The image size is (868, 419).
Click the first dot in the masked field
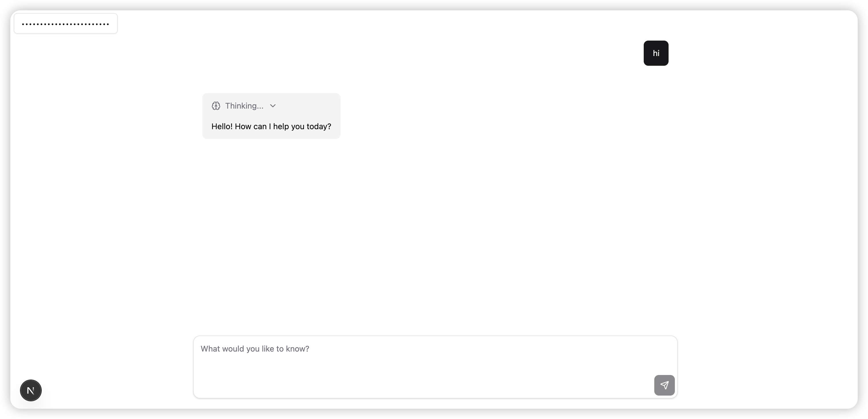tap(23, 24)
